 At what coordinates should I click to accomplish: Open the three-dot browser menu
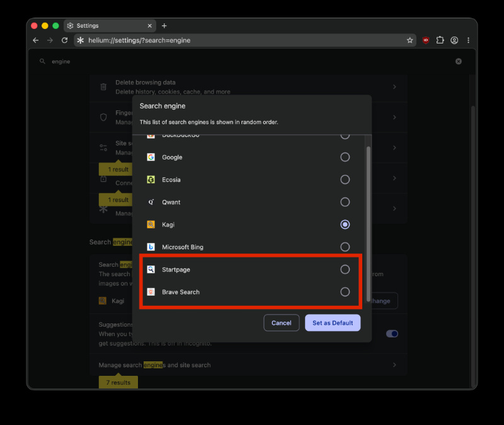(468, 40)
